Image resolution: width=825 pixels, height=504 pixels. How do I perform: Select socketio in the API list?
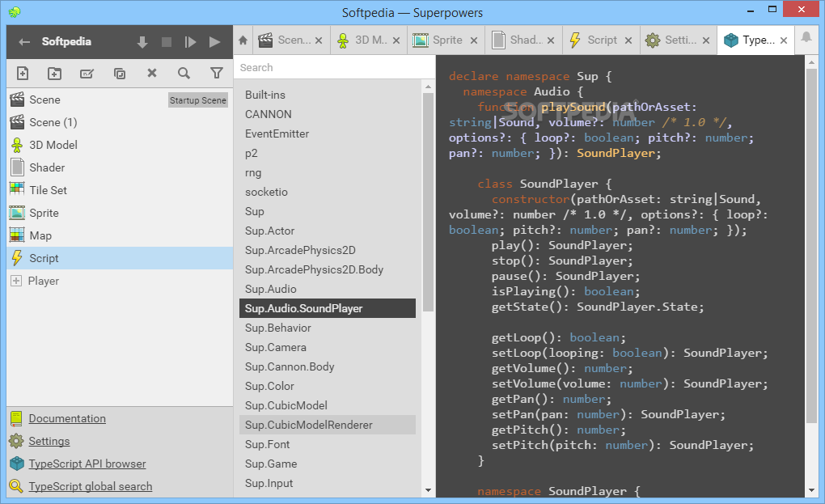[328, 192]
